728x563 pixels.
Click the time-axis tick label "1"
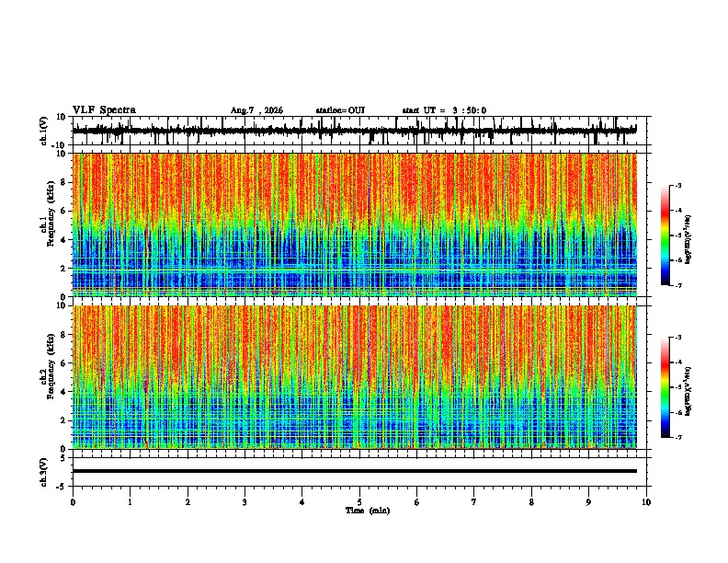(x=130, y=501)
